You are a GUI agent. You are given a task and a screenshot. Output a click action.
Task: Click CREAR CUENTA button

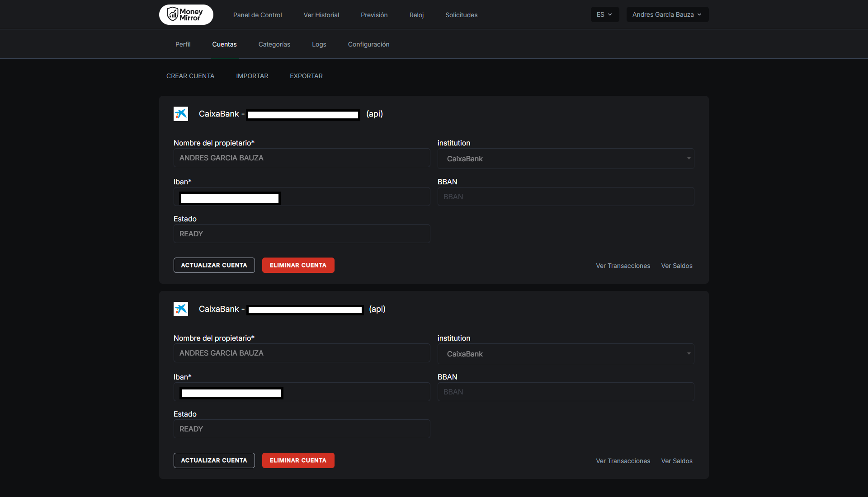pyautogui.click(x=190, y=76)
